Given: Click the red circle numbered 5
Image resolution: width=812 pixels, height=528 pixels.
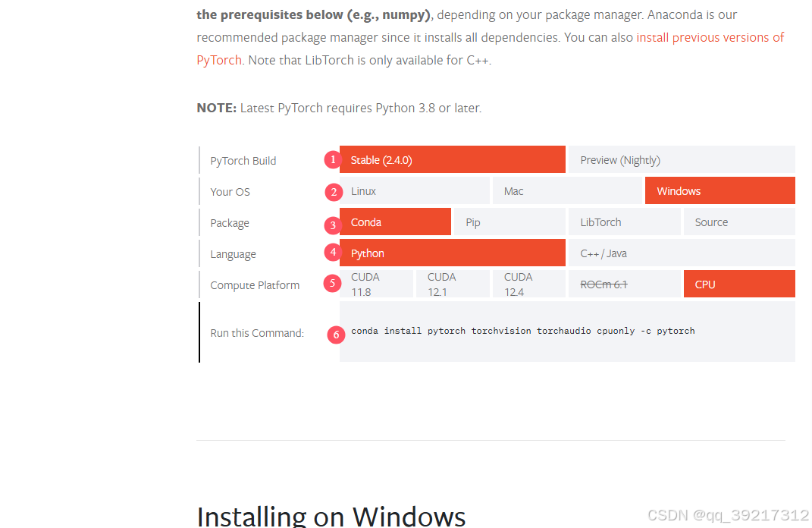Looking at the screenshot, I should tap(332, 284).
